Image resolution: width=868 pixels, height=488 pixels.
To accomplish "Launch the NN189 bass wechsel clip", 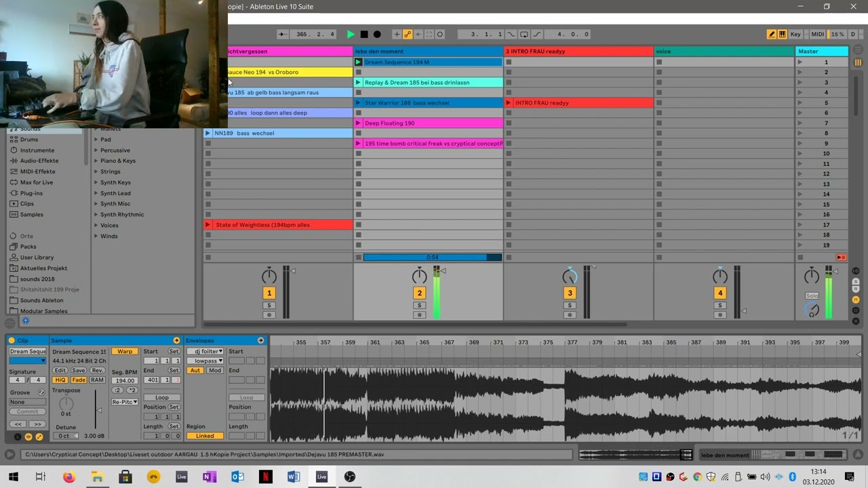I will click(x=208, y=133).
